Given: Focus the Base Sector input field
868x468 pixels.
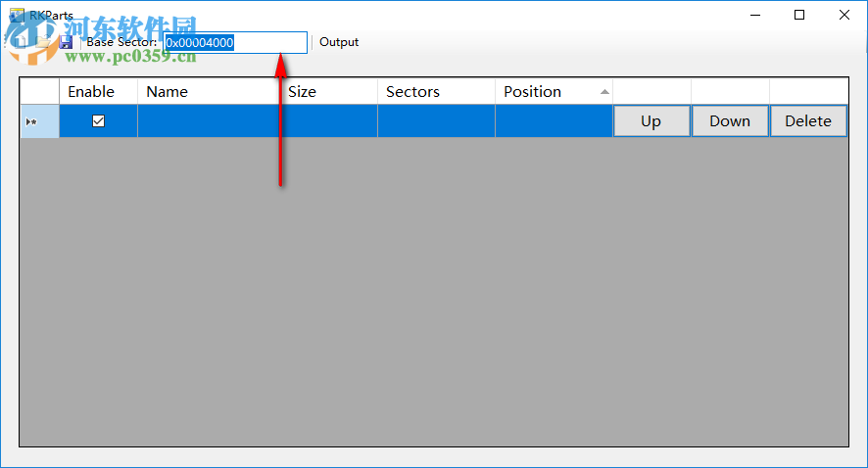Looking at the screenshot, I should click(x=235, y=42).
